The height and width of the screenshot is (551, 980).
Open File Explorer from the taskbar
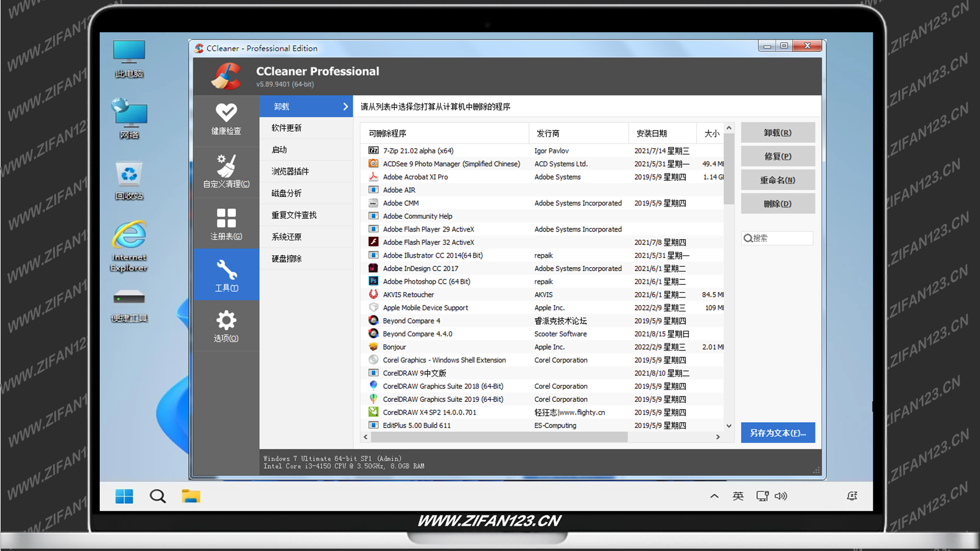[191, 496]
